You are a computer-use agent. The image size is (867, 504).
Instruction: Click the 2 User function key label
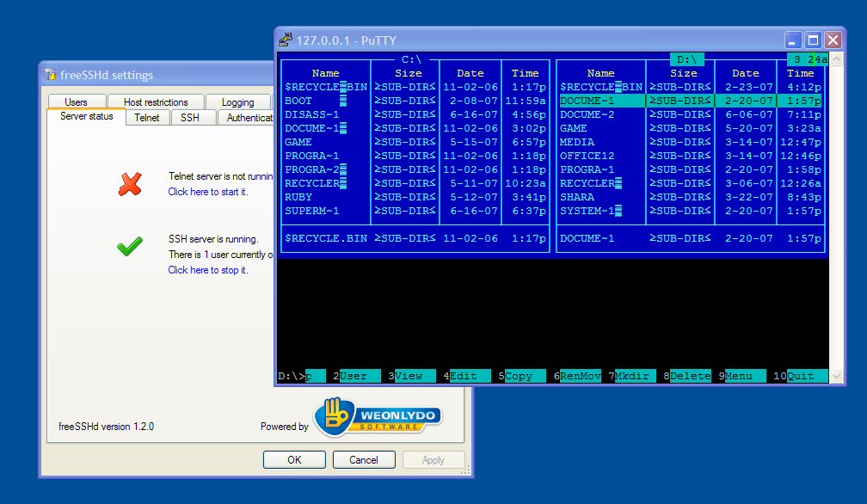(x=357, y=377)
